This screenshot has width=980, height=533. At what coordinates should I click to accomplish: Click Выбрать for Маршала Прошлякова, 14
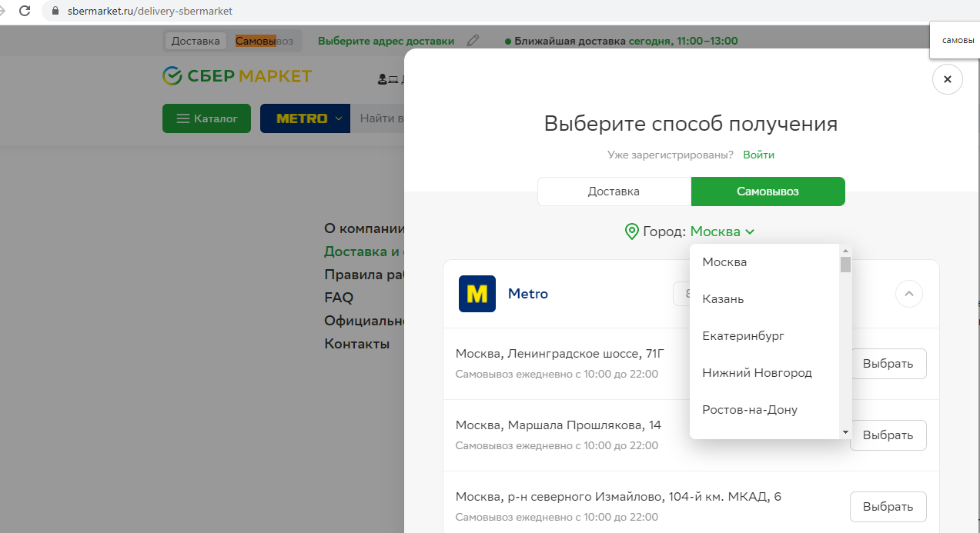tap(888, 435)
